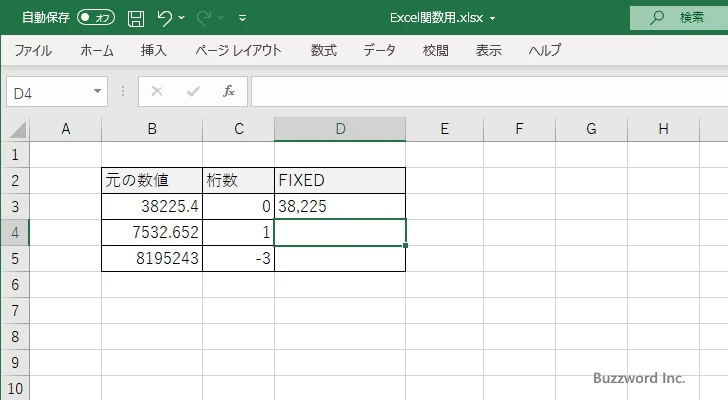Select column F header
Image resolution: width=728 pixels, height=400 pixels.
[x=519, y=129]
